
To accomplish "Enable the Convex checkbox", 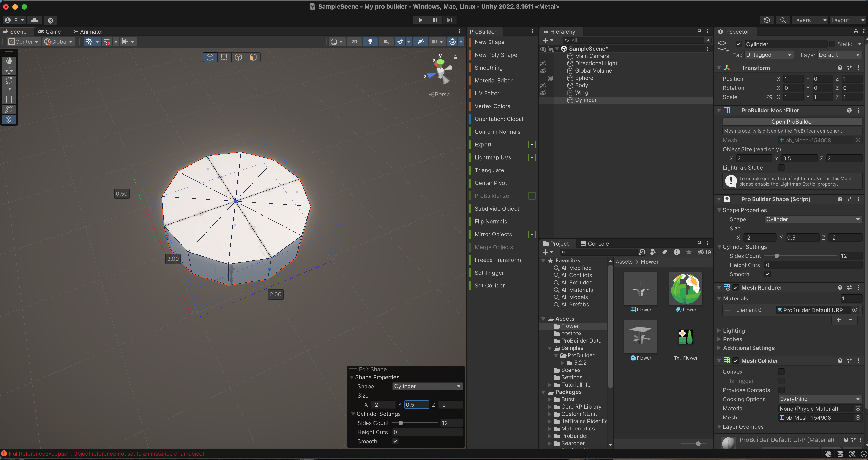I will [x=781, y=371].
